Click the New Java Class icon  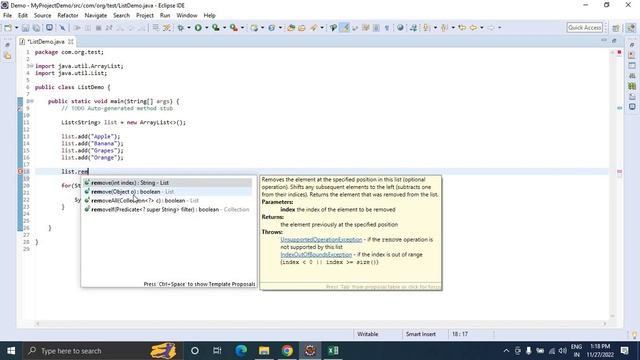(x=271, y=28)
